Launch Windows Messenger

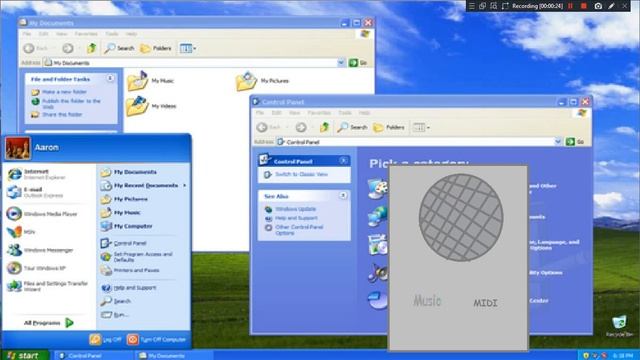(x=40, y=250)
